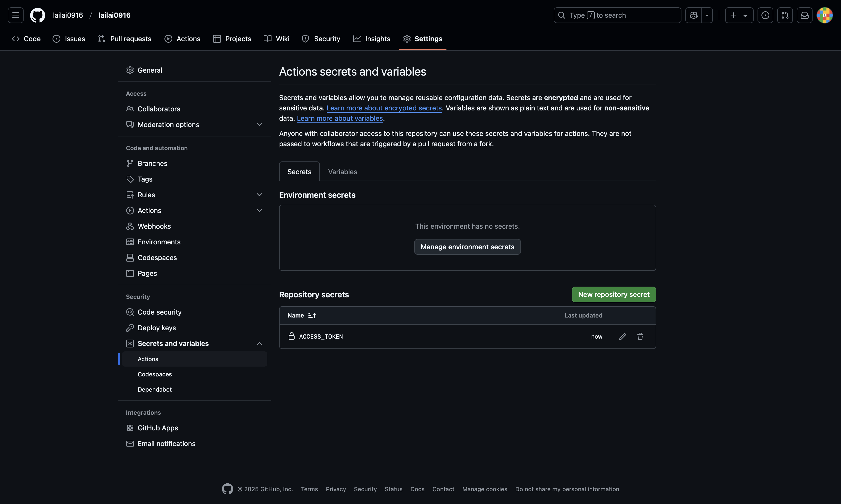The image size is (841, 504).
Task: Open the create new plus dropdown
Action: pyautogui.click(x=739, y=15)
